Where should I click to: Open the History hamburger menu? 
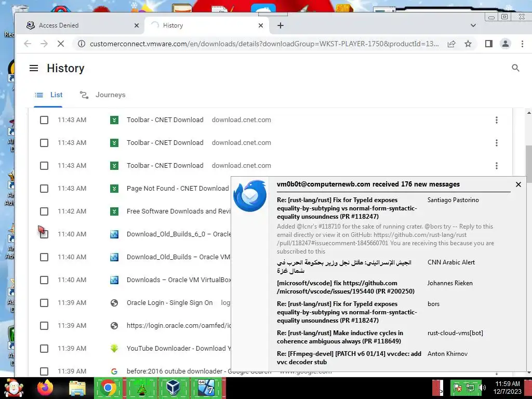(x=34, y=68)
